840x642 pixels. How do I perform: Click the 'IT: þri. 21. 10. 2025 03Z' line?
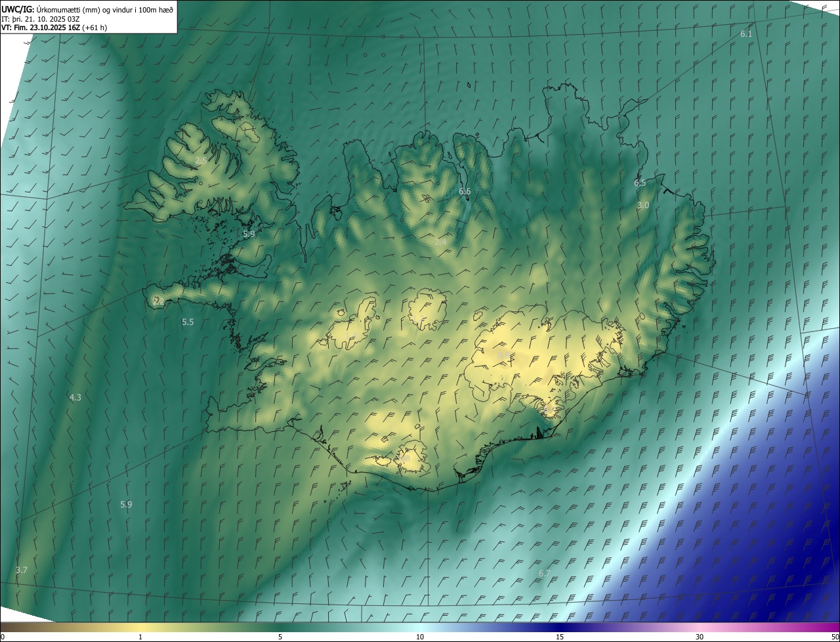(41, 18)
